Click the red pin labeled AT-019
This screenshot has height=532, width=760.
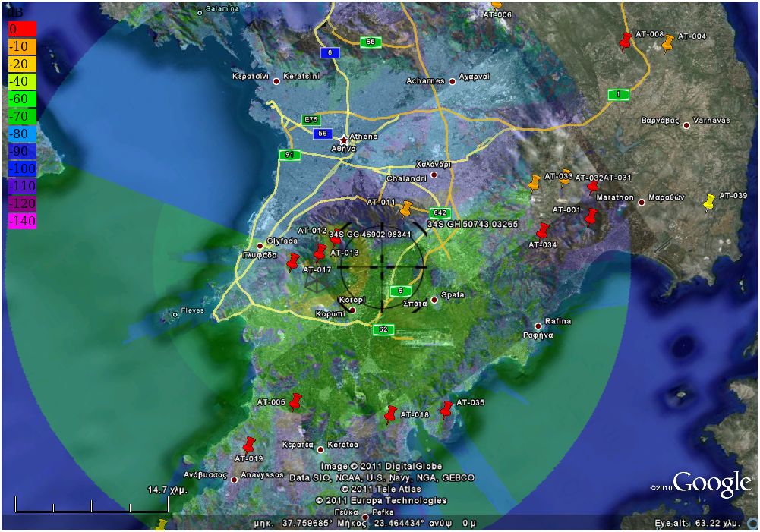(248, 445)
